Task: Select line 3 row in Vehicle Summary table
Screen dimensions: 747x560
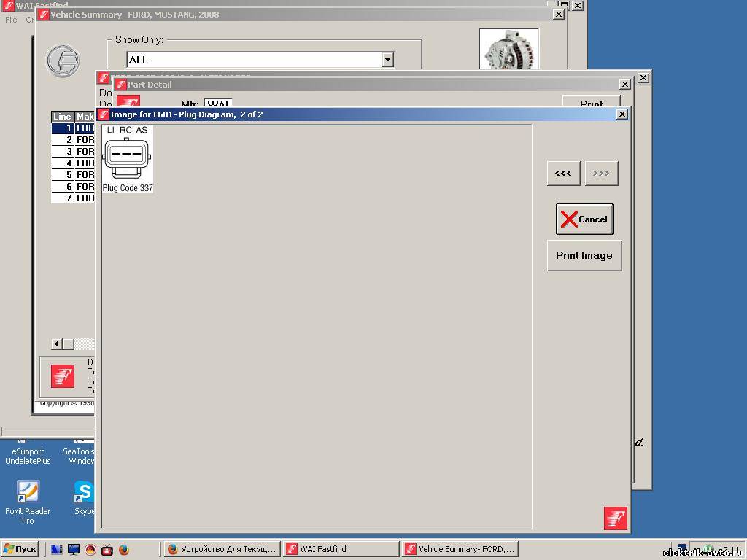Action: pos(73,152)
